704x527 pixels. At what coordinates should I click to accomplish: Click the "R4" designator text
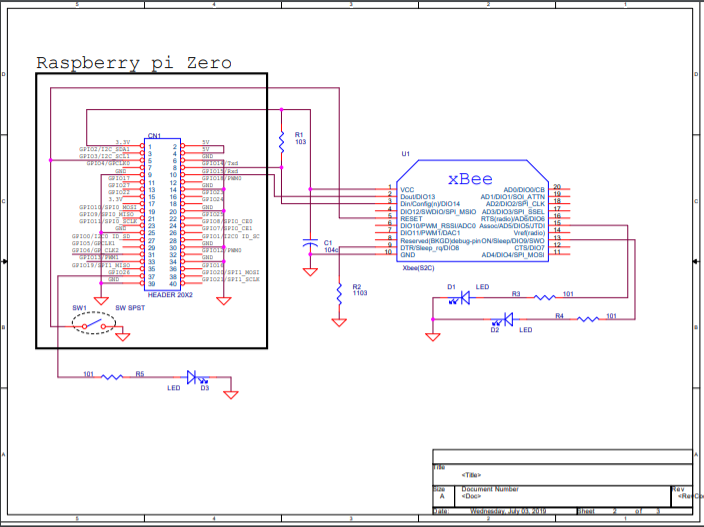pyautogui.click(x=559, y=316)
